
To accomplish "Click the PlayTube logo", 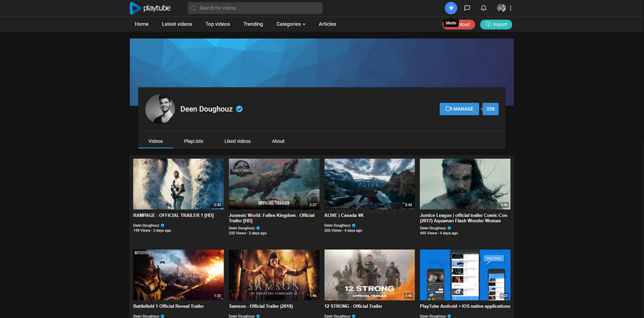I will 150,8.
